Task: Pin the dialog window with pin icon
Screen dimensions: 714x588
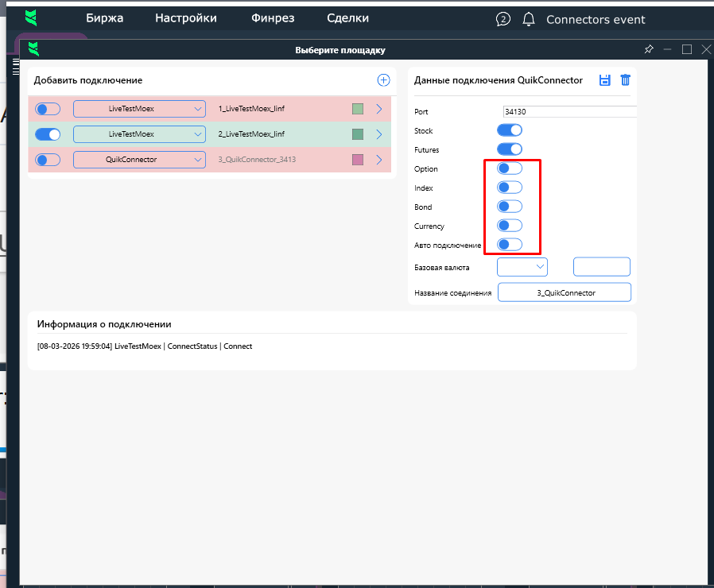Action: point(649,49)
